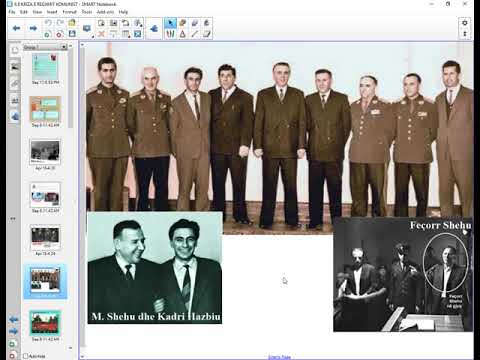The width and height of the screenshot is (480, 360).
Task: Select the fourth page thumbnail
Action: [x=45, y=195]
